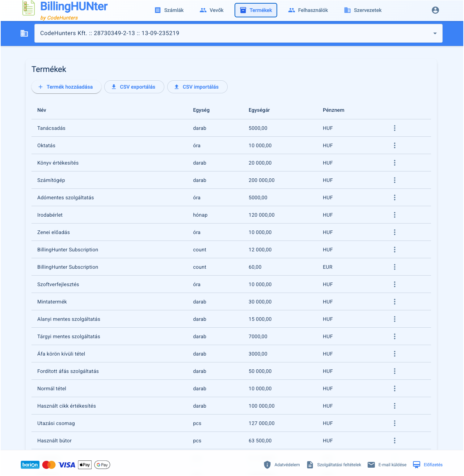Viewport: 464px width, 476px height.
Task: Click the Barion payment logo
Action: 30,465
